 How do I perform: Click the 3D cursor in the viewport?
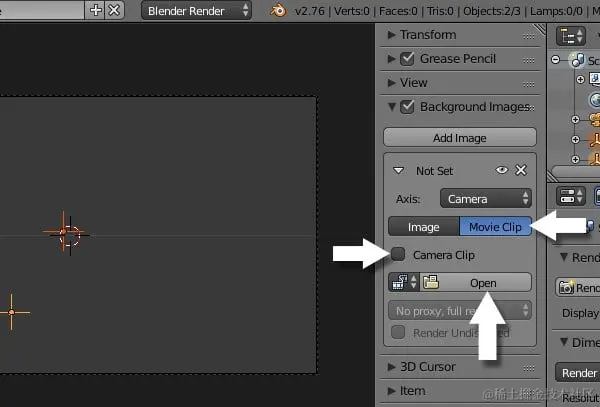[x=70, y=236]
